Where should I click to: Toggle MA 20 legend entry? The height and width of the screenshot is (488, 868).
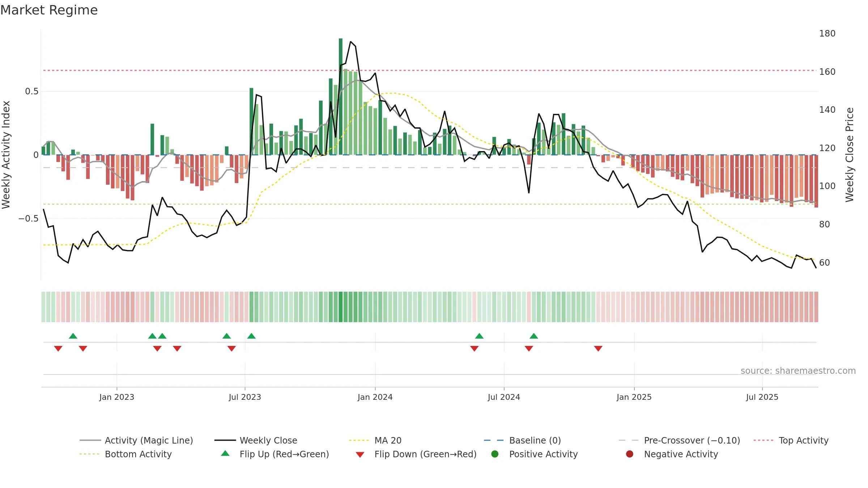(375, 440)
